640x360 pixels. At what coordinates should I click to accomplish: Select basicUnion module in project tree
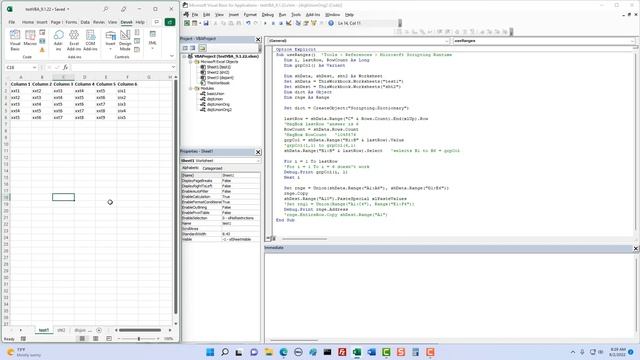pos(215,93)
